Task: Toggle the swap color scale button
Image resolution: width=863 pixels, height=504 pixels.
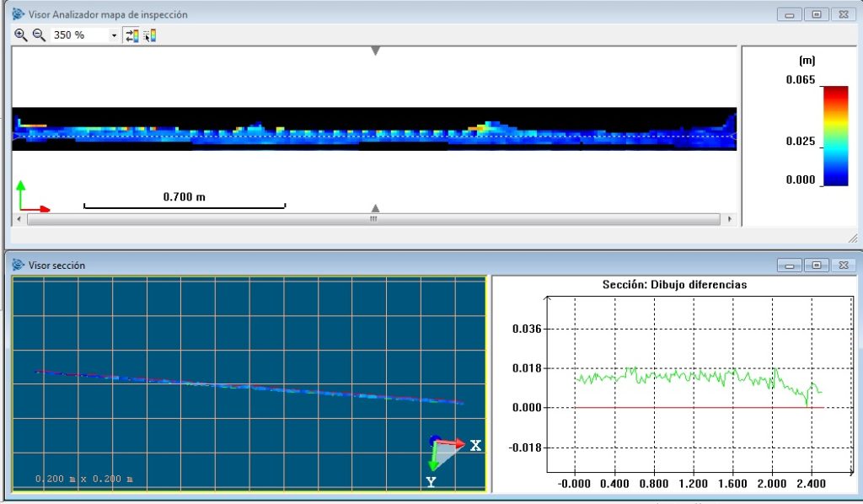Action: click(x=131, y=35)
